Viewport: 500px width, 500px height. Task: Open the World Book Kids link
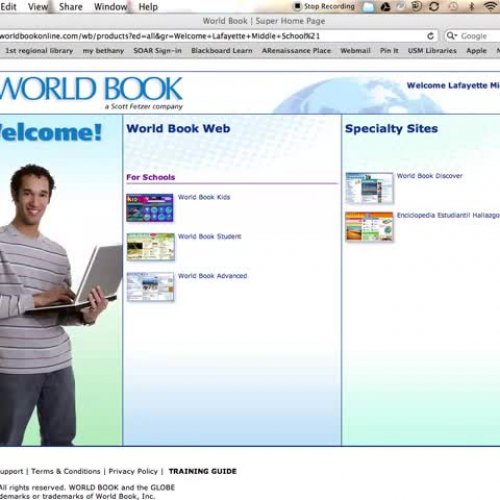(204, 197)
